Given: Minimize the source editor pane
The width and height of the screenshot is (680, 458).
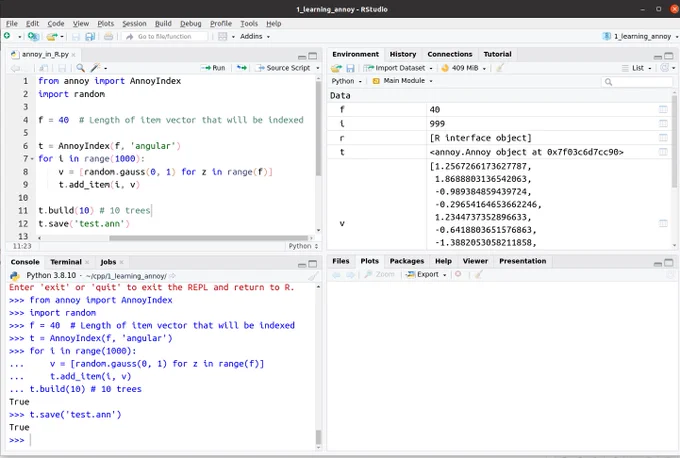Looking at the screenshot, I should click(302, 56).
